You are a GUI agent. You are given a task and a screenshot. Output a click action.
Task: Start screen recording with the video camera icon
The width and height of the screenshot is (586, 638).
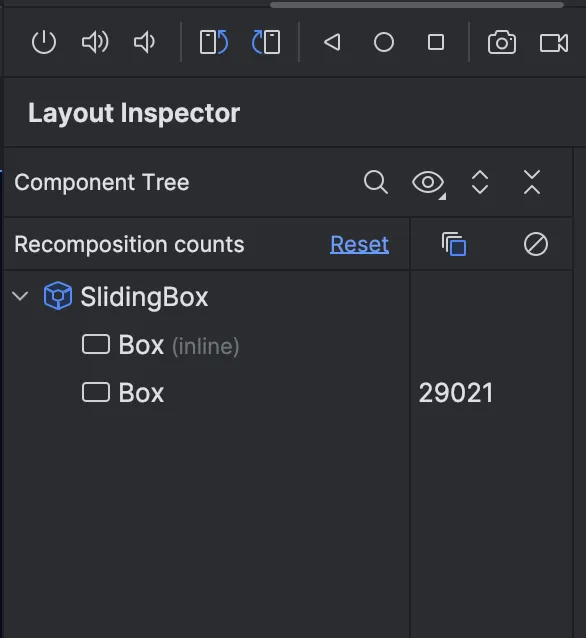554,42
